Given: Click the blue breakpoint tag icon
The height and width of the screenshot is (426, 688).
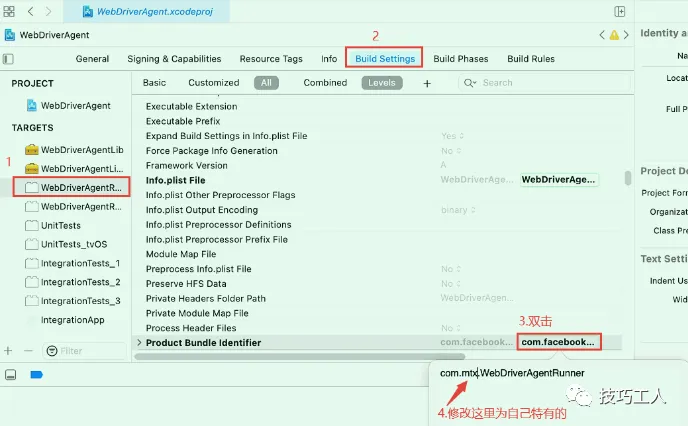Looking at the screenshot, I should (x=36, y=375).
